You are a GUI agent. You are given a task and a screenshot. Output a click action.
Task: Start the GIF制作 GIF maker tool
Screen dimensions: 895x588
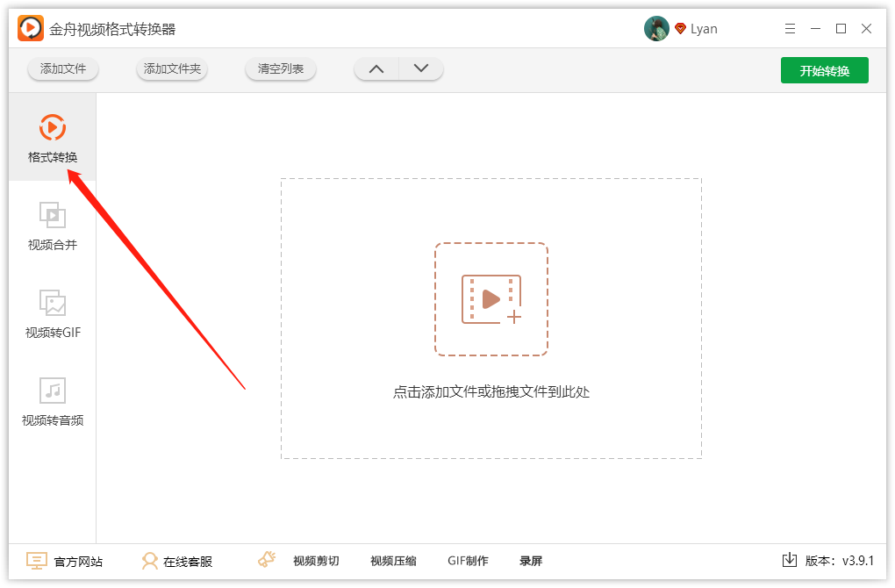point(468,561)
